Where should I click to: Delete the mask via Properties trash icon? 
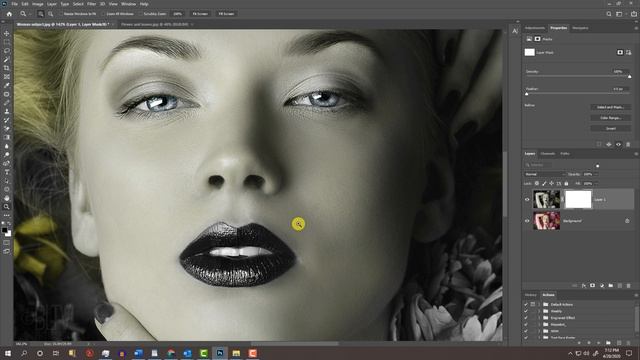coord(628,144)
